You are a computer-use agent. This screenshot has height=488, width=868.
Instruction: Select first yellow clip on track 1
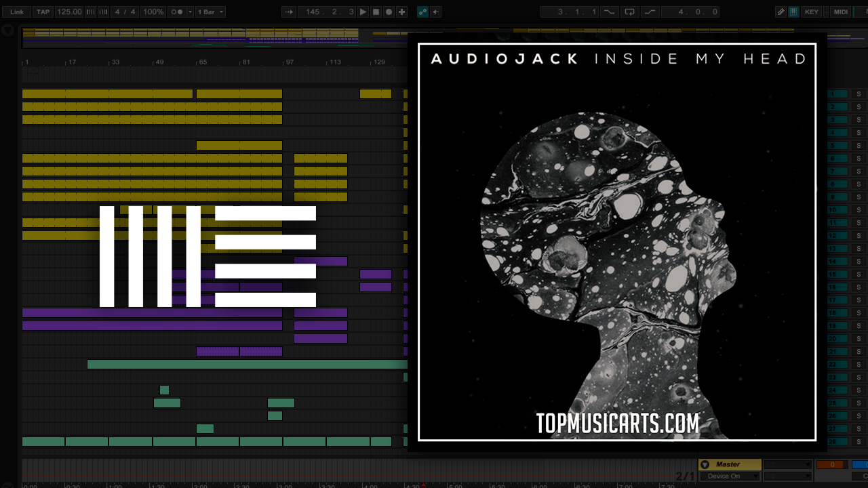click(107, 94)
